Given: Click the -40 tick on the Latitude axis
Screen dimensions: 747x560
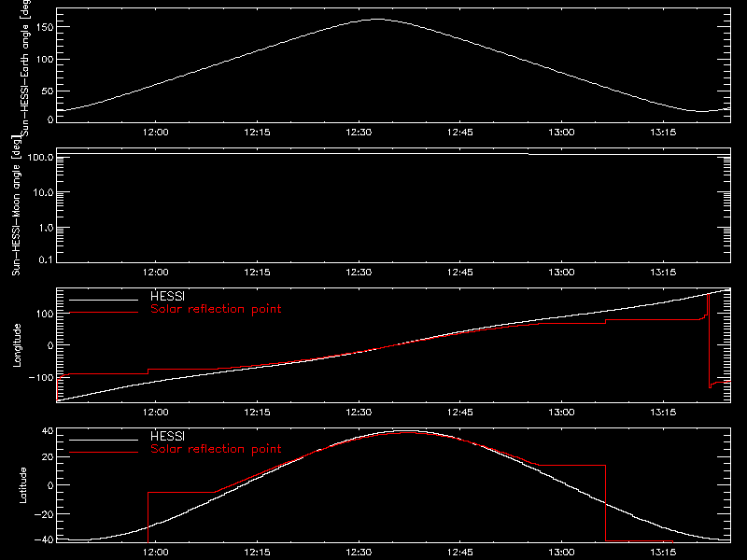Looking at the screenshot, I should (x=44, y=539).
